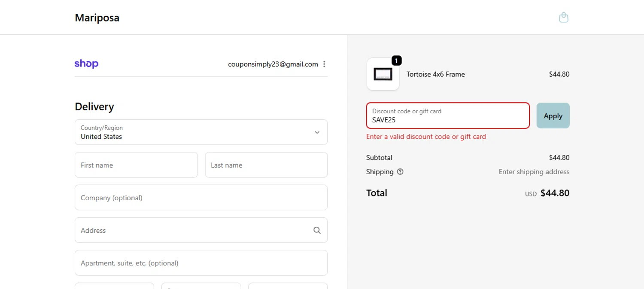Click the Tortoise 4x6 Frame thumbnail
The width and height of the screenshot is (644, 289).
click(383, 74)
